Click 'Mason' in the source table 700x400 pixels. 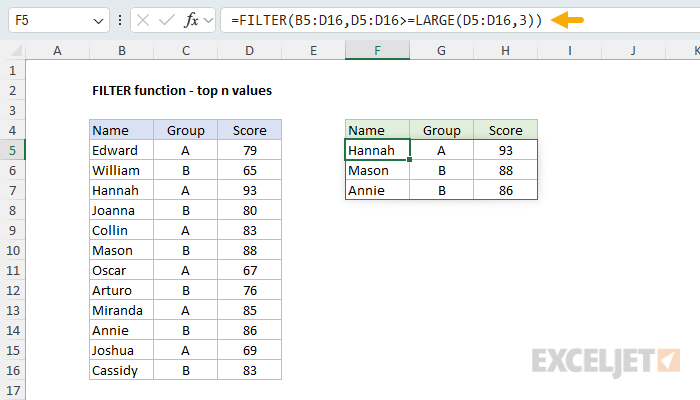point(121,250)
